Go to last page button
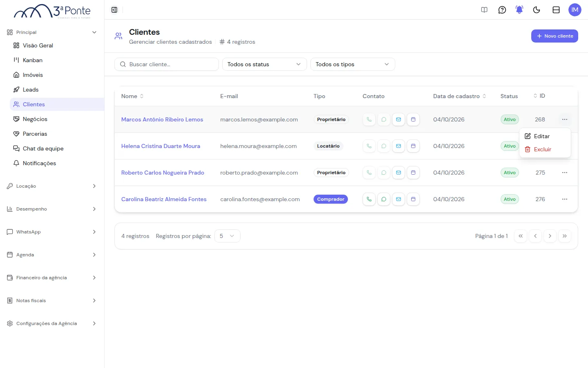Viewport: 588px width, 368px height. pos(565,236)
